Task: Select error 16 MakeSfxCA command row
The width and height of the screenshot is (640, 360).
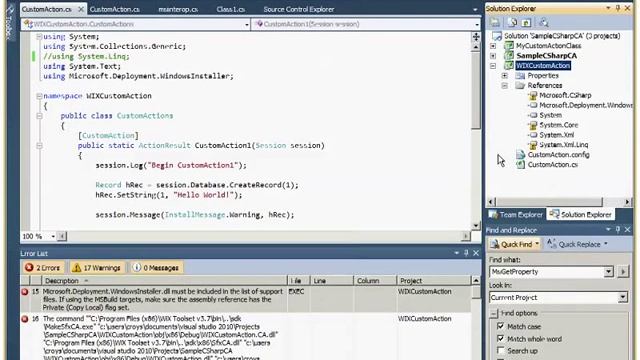Action: [246, 337]
